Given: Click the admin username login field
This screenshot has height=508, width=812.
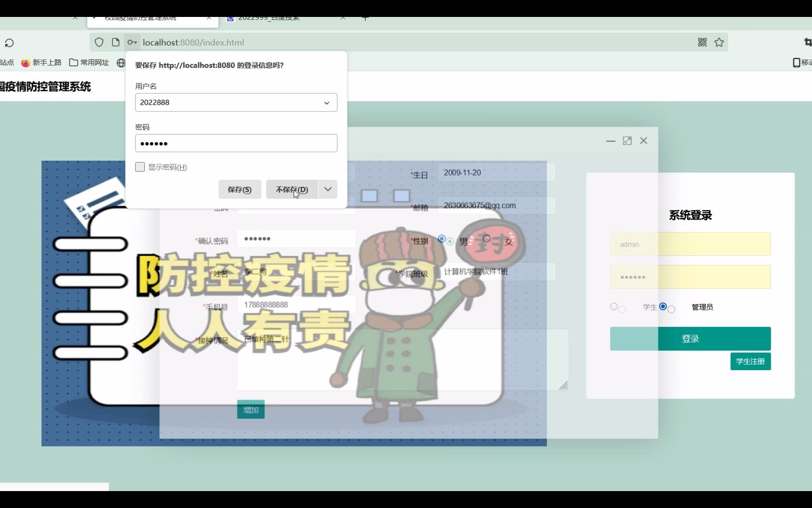Looking at the screenshot, I should pyautogui.click(x=690, y=244).
